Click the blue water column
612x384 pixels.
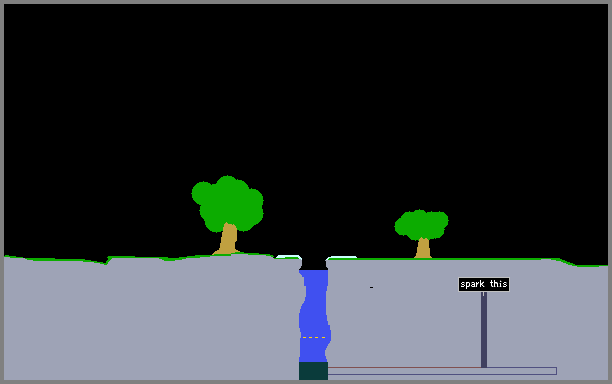314,316
